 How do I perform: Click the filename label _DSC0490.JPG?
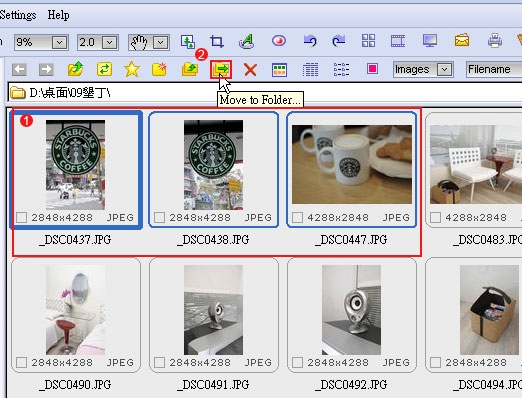(75, 385)
